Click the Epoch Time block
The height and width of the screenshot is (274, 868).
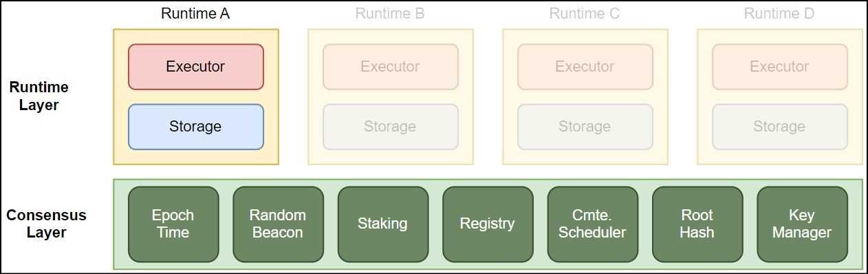[x=173, y=224]
